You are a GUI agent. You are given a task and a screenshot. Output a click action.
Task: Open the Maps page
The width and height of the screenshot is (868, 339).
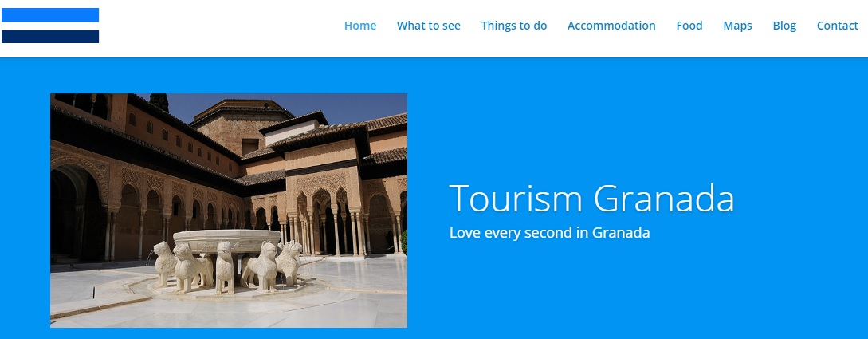737,26
